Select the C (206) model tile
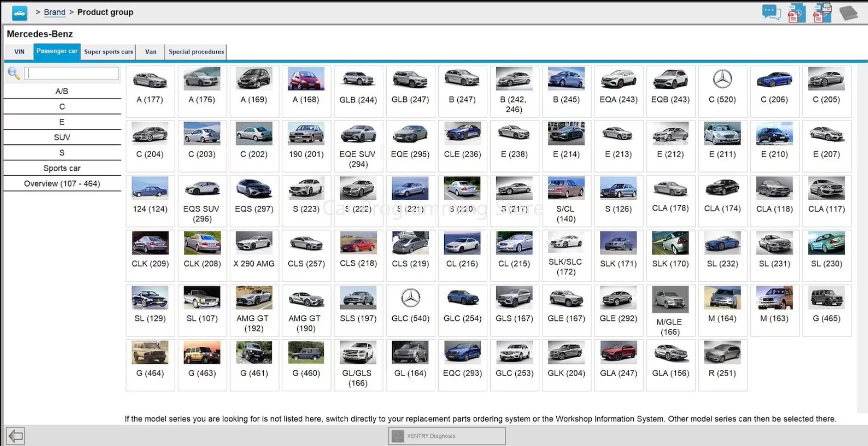Screen dimensions: 868x446 point(774,91)
